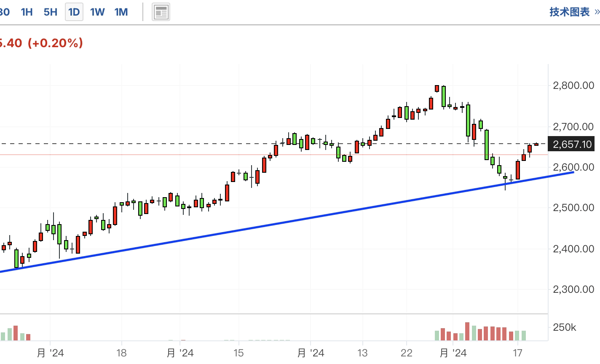Click the tallest red volume bar

click(467, 332)
